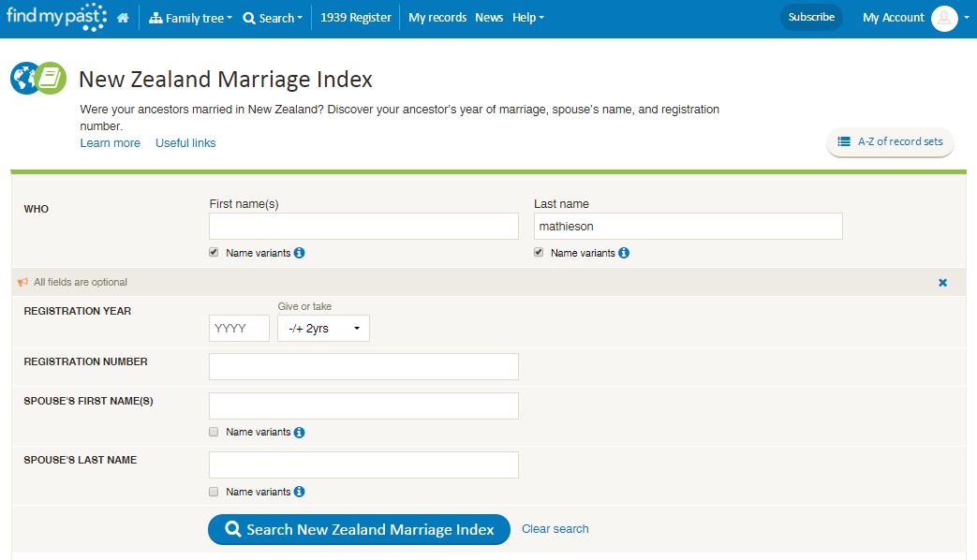Click the registration year YYYY field
This screenshot has width=977, height=560.
[239, 329]
